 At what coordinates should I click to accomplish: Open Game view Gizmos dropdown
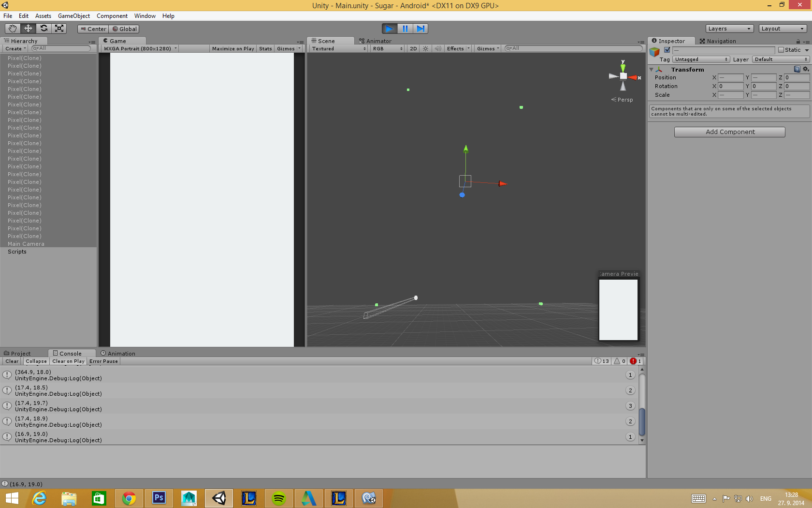point(289,48)
